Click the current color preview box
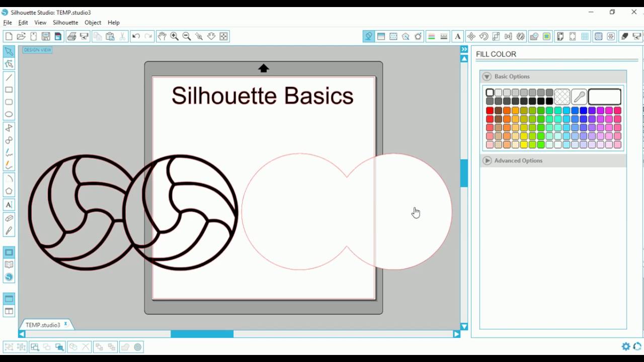Screen dimensions: 644x362 [605, 97]
